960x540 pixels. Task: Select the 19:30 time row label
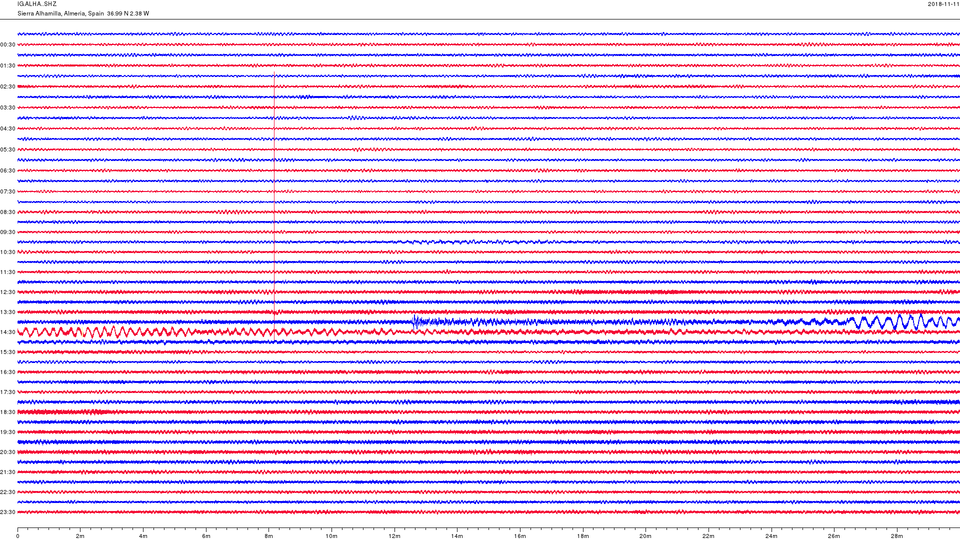coord(7,432)
